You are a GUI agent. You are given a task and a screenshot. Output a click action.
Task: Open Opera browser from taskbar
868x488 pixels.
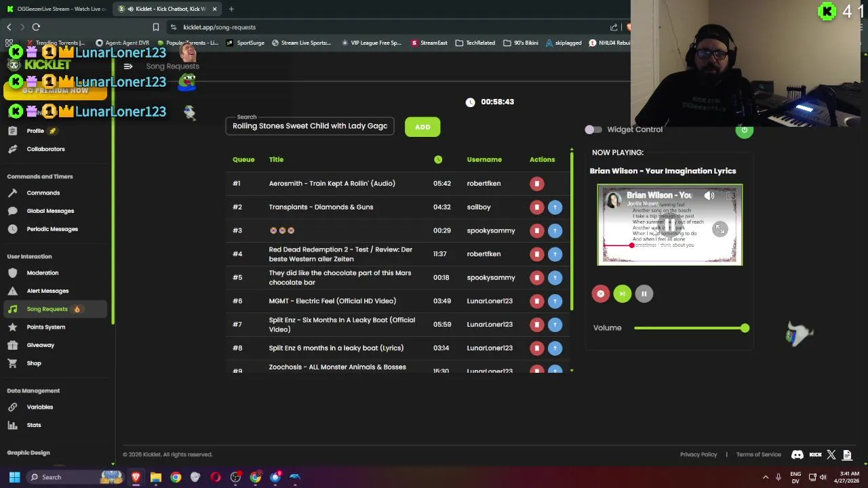[216, 477]
